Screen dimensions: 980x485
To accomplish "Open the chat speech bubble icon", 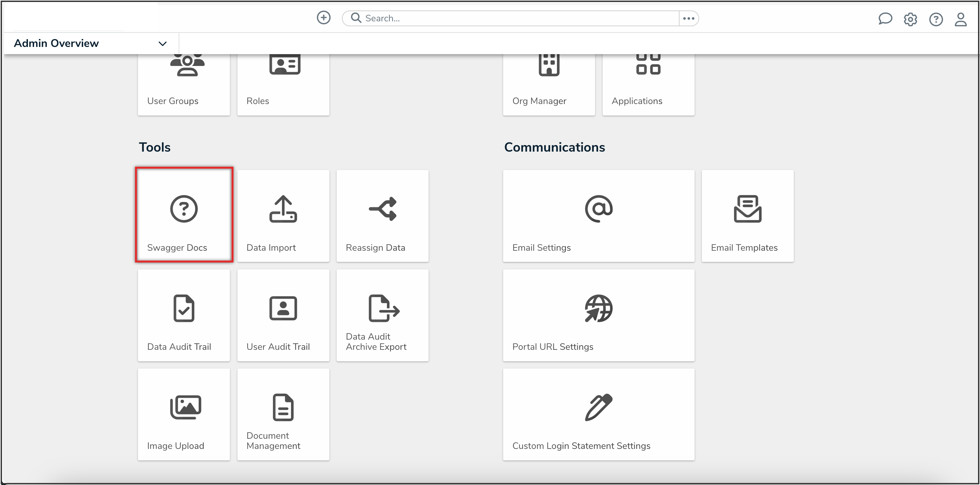I will (x=885, y=19).
